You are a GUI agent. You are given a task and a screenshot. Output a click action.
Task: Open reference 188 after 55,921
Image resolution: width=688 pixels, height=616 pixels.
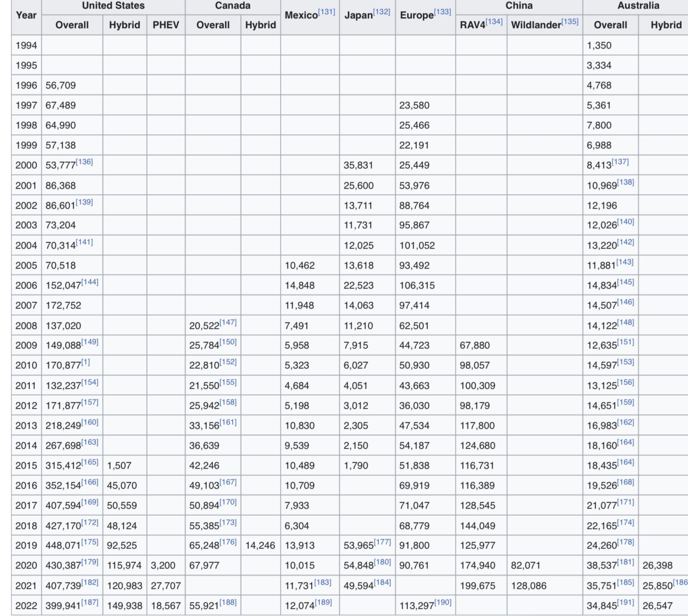[x=228, y=602]
